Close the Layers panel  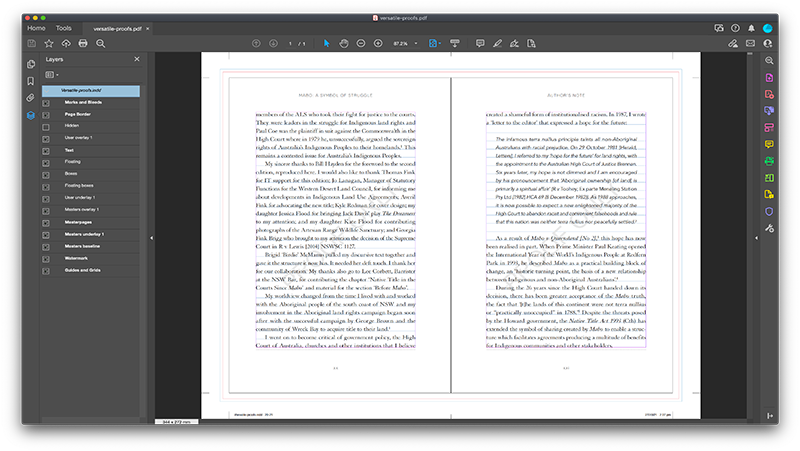coord(137,59)
